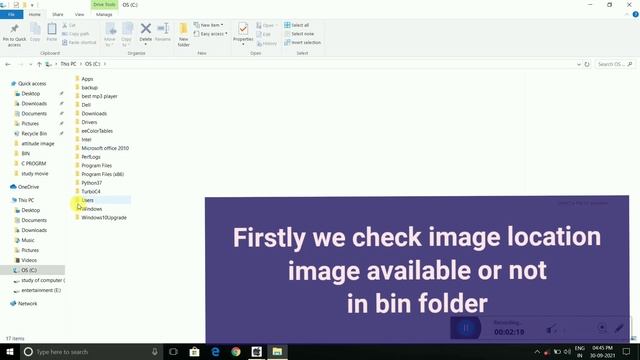Open address bar history dropdown
Image resolution: width=640 pixels, height=360 pixels.
(x=579, y=64)
